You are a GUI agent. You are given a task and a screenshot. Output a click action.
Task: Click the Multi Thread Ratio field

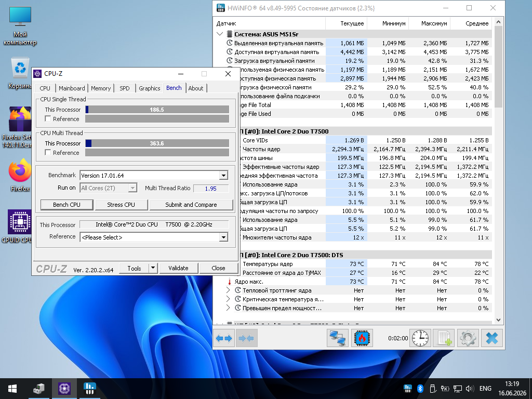(x=211, y=188)
